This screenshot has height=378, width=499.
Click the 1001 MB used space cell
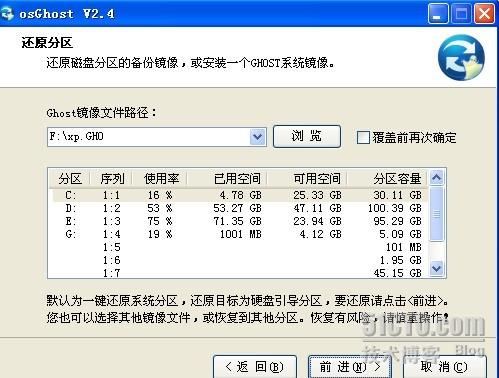coord(240,234)
